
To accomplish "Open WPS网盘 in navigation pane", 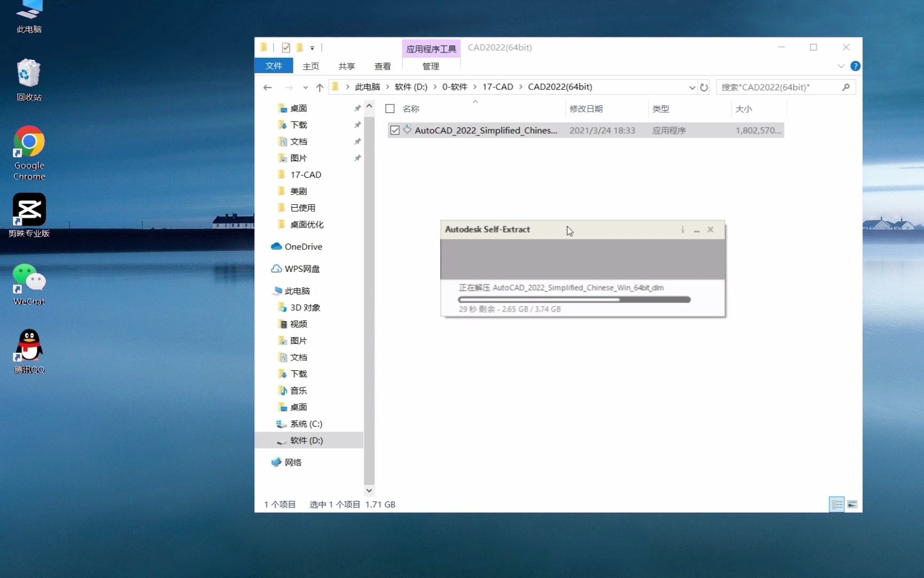I will [x=295, y=269].
